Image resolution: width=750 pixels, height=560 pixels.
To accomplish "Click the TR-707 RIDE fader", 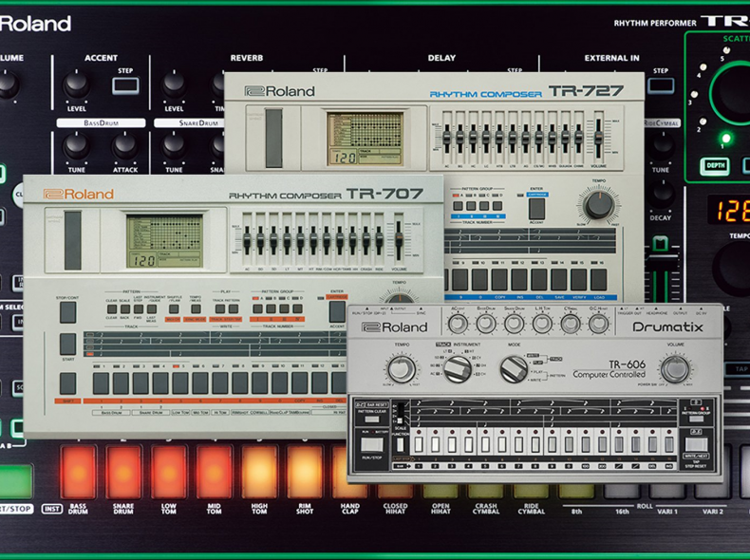I will (379, 238).
